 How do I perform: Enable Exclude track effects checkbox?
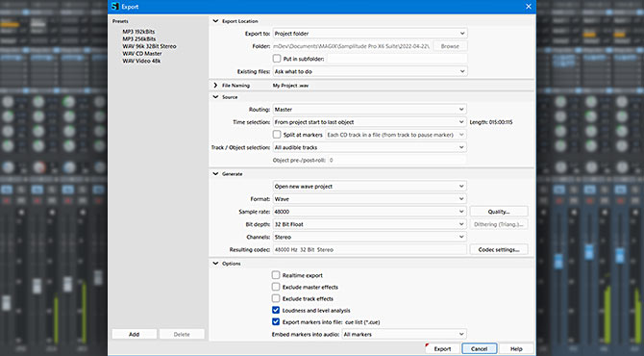tap(276, 298)
